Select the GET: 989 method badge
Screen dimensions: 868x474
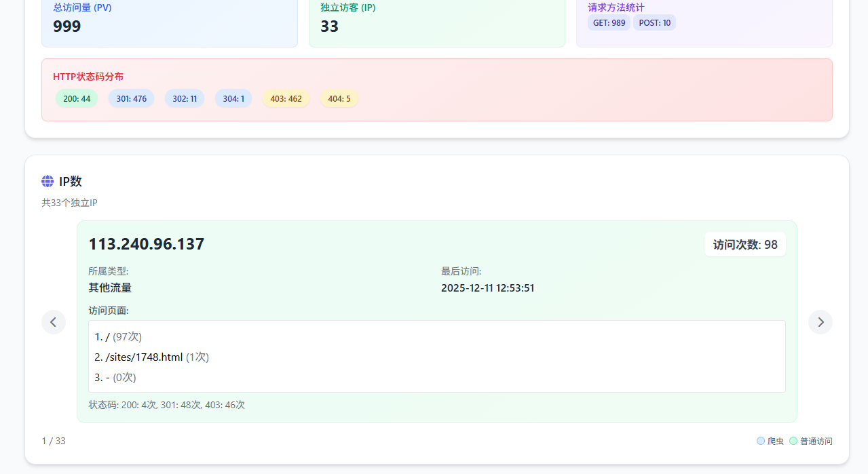tap(609, 22)
